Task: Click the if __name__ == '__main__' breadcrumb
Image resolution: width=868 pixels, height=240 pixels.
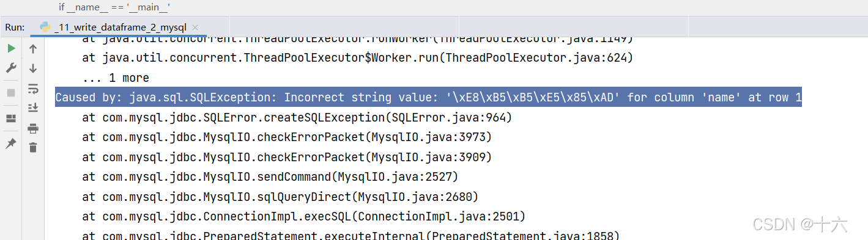Action: pyautogui.click(x=114, y=7)
